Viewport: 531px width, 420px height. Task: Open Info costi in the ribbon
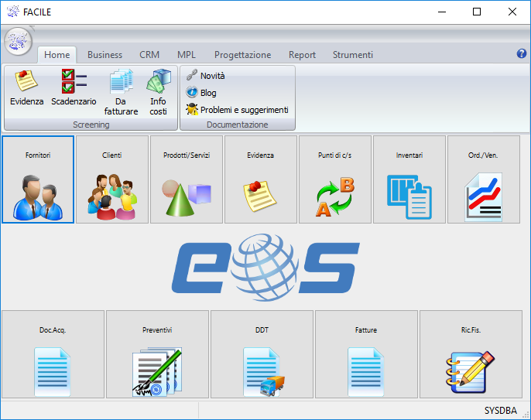click(x=158, y=91)
